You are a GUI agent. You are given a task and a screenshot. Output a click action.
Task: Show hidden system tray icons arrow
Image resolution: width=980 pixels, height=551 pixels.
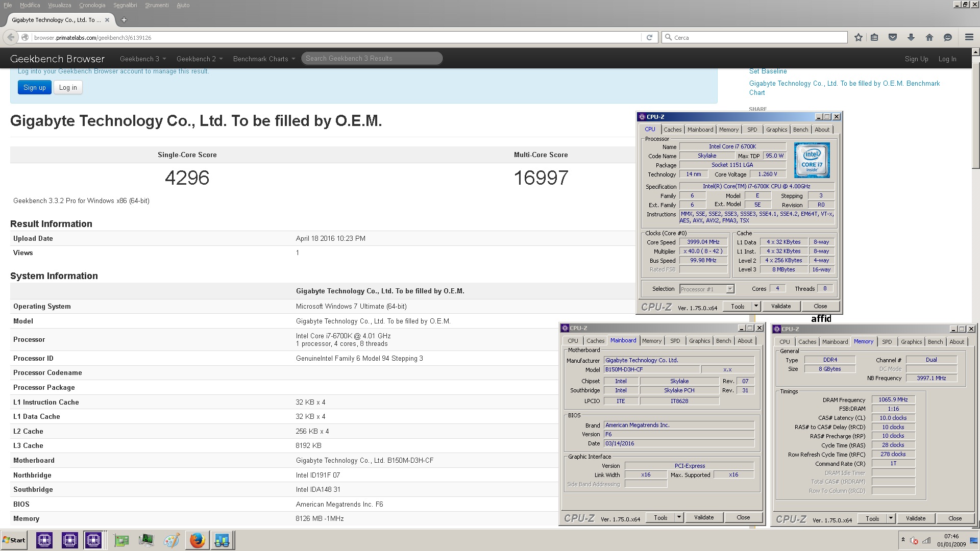coord(903,540)
